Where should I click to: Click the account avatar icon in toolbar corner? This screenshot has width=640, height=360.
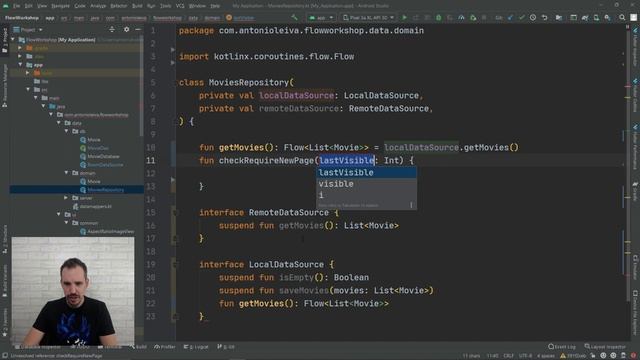633,18
